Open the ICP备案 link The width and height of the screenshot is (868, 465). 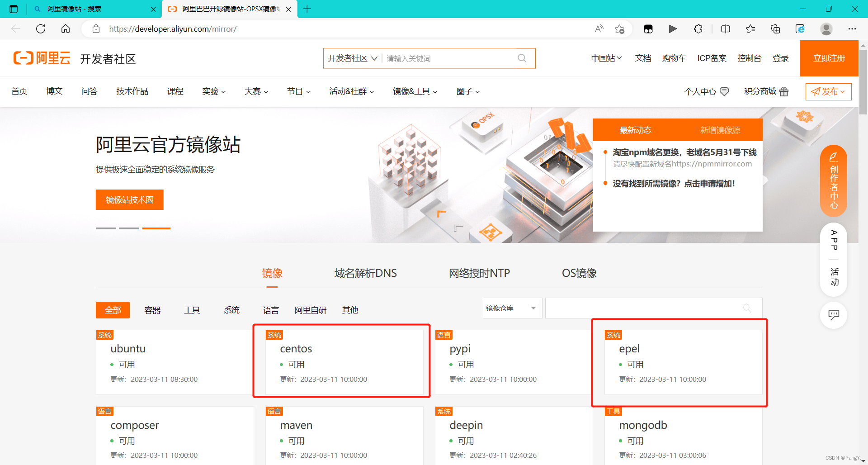point(712,58)
